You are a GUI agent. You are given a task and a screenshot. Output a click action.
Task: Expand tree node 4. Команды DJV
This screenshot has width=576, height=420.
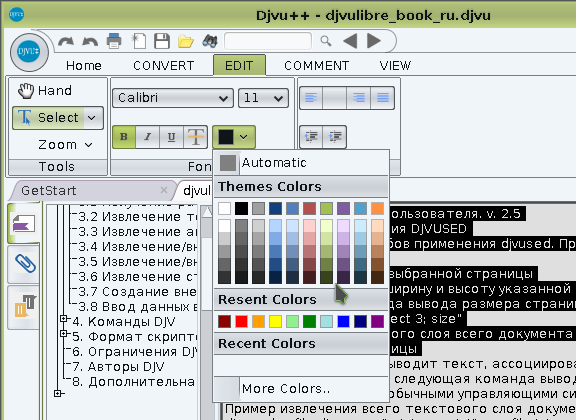pyautogui.click(x=64, y=319)
